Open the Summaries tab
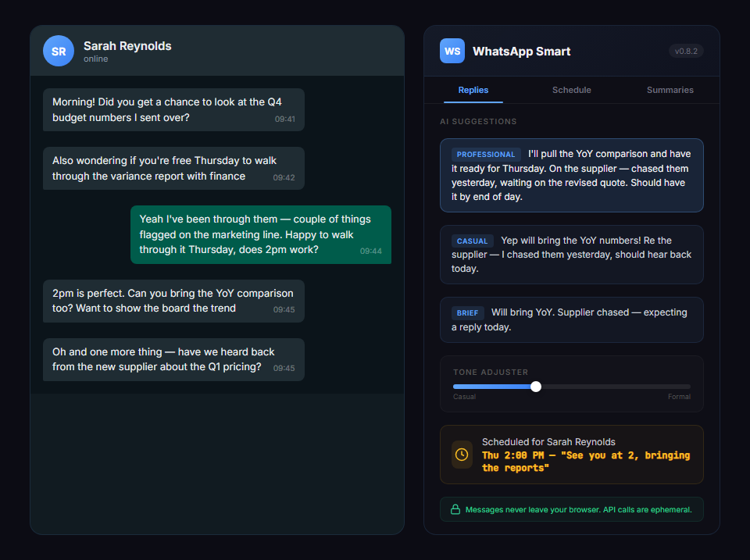The width and height of the screenshot is (750, 560). 670,90
